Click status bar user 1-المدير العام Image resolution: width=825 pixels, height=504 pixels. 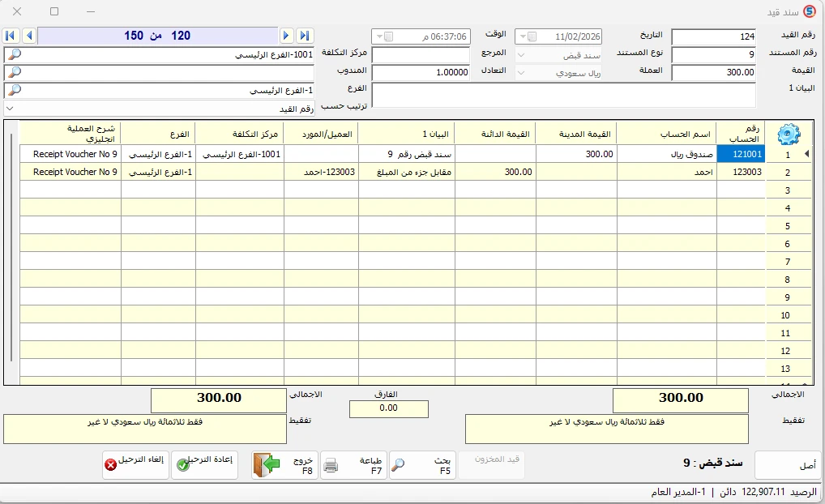tap(678, 492)
